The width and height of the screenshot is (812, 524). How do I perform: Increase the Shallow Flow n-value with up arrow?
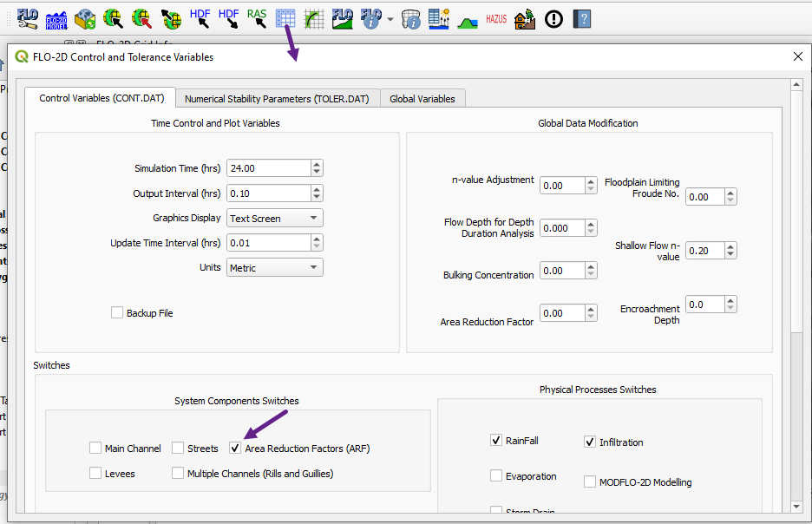click(x=730, y=246)
